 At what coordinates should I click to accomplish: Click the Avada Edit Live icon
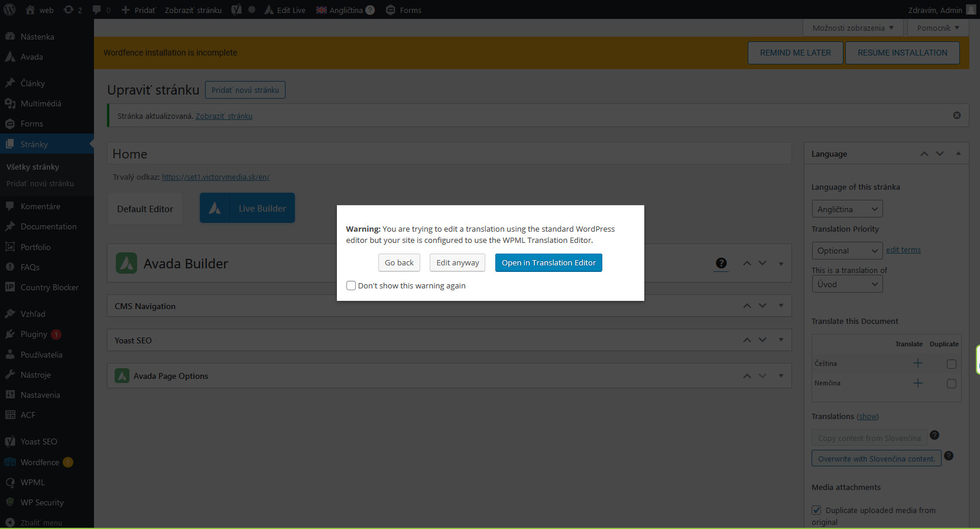point(284,10)
